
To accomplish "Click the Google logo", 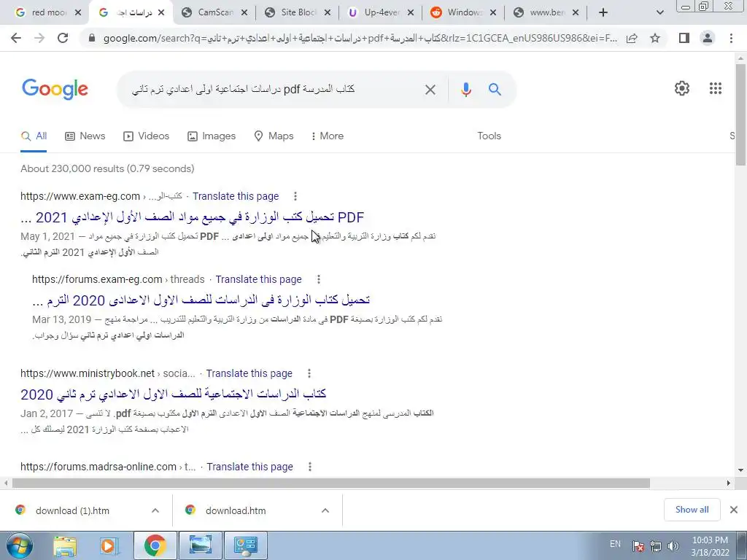I will coord(55,89).
